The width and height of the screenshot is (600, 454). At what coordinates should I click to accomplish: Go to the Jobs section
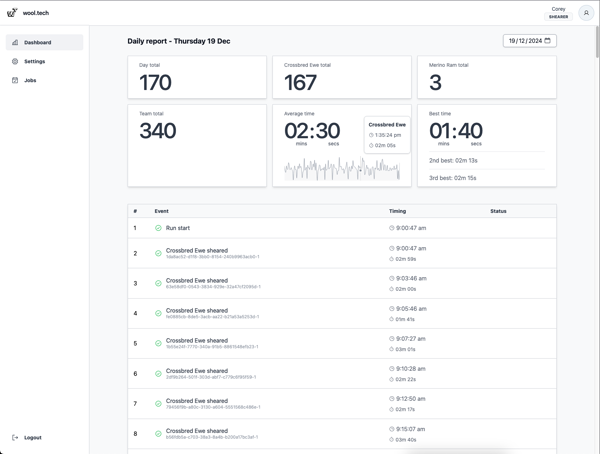(x=30, y=80)
